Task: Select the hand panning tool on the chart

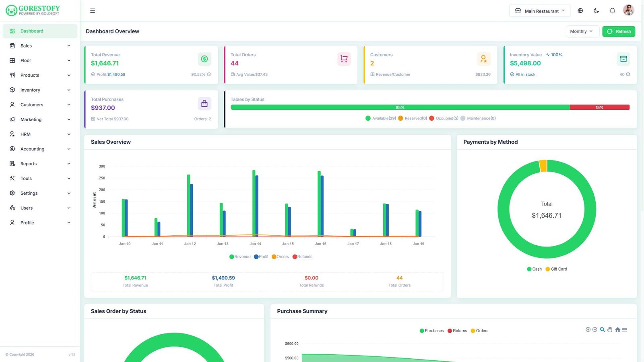Action: pyautogui.click(x=610, y=329)
